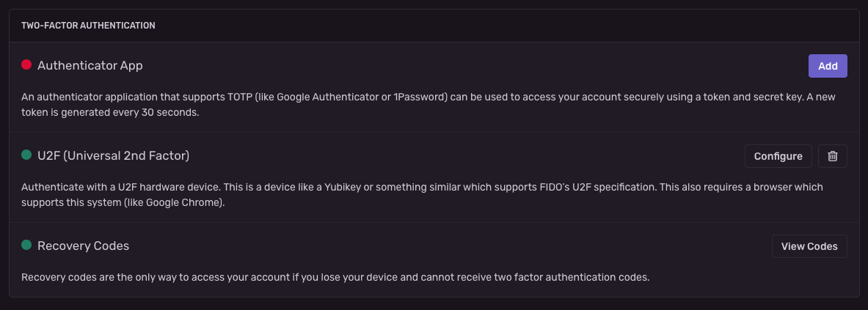Click the Two-Factor Authentication panel header
The width and height of the screenshot is (868, 310).
point(88,25)
